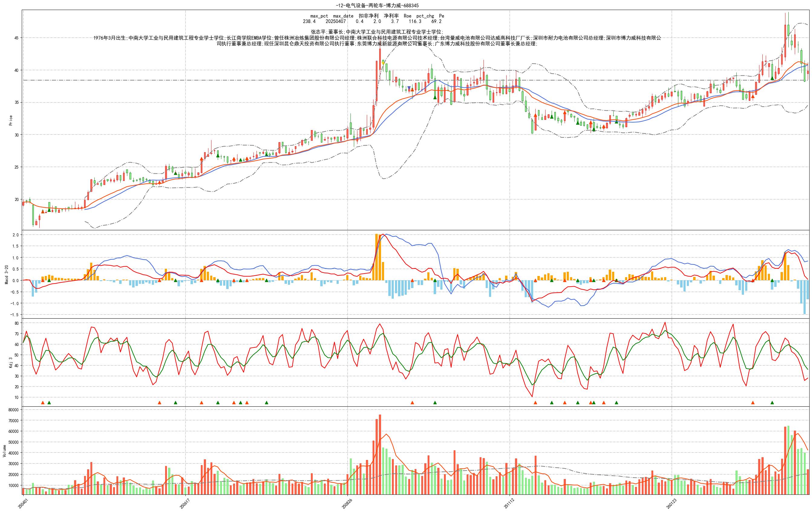
Task: Click the chart title containing 688345
Action: [377, 5]
